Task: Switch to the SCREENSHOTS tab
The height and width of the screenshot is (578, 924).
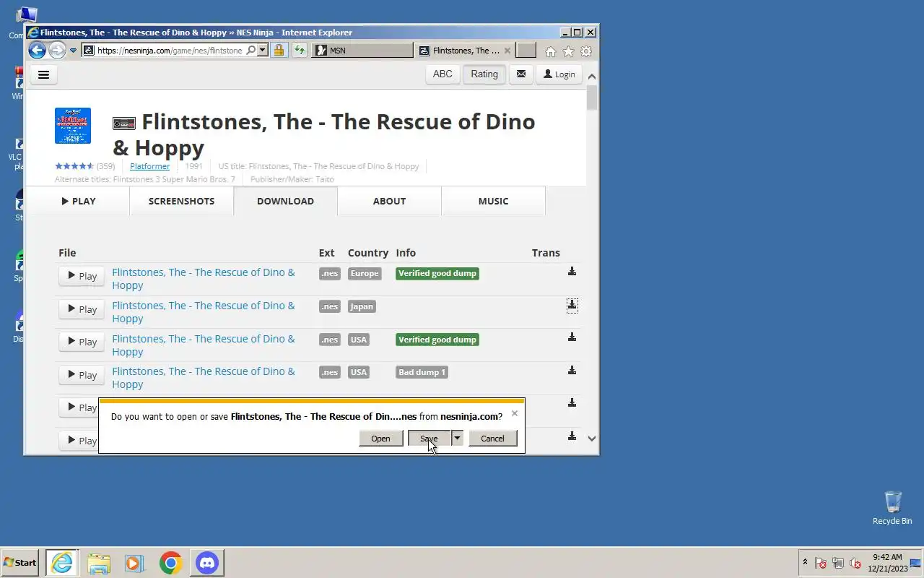Action: click(x=181, y=201)
